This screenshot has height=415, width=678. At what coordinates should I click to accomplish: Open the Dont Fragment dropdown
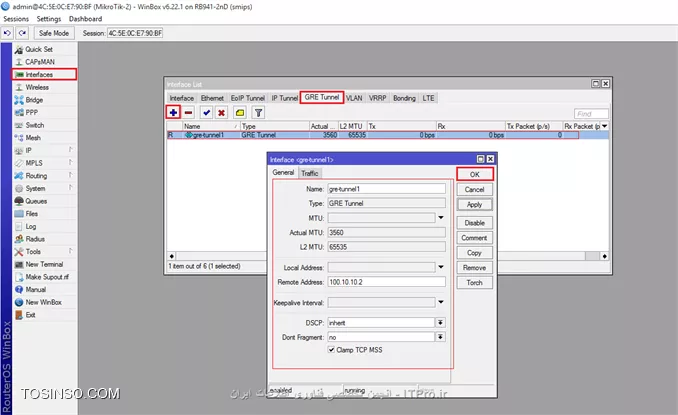pyautogui.click(x=440, y=337)
